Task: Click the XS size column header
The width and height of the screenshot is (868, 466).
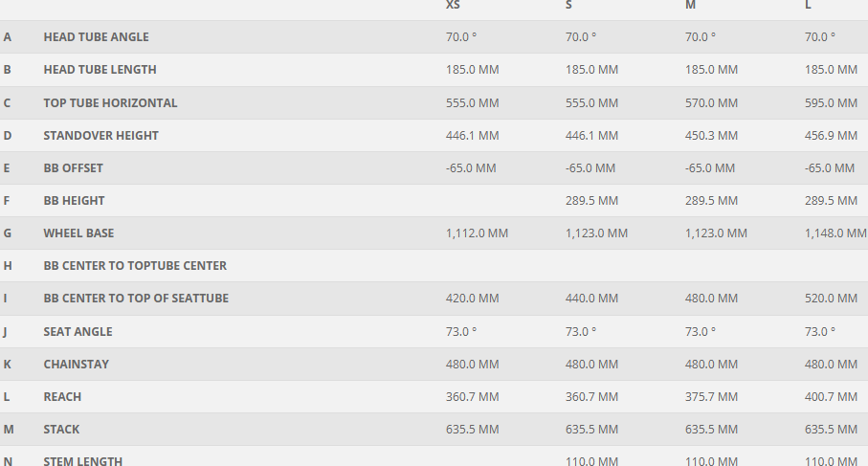Action: pos(453,5)
